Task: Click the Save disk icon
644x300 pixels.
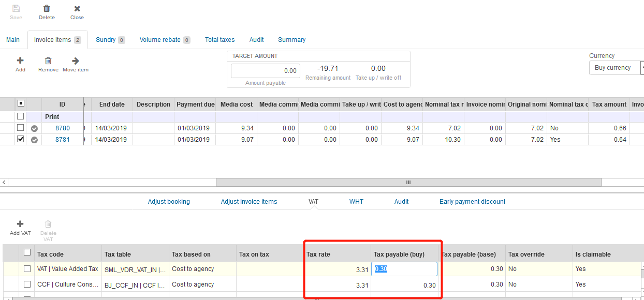Action: coord(16,9)
